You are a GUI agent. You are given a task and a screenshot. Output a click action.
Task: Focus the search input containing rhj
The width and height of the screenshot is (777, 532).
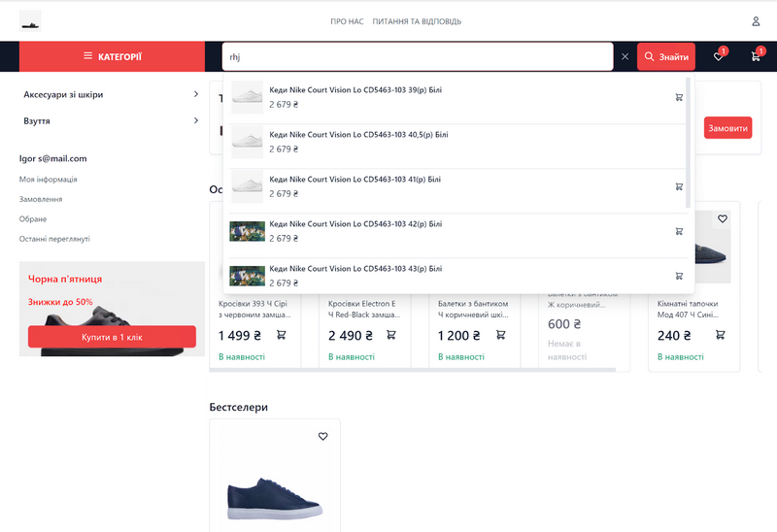pos(418,56)
